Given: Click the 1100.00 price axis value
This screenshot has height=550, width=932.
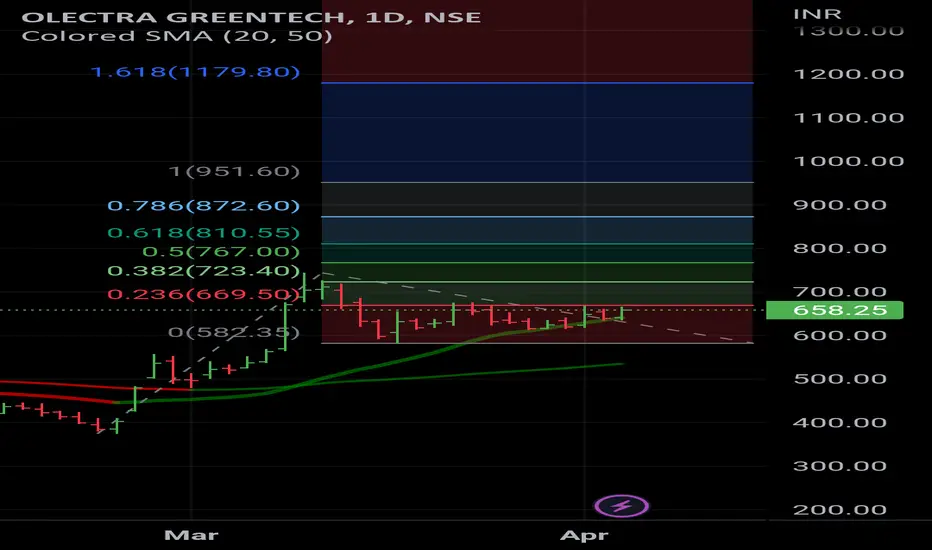Looking at the screenshot, I should pyautogui.click(x=849, y=118).
